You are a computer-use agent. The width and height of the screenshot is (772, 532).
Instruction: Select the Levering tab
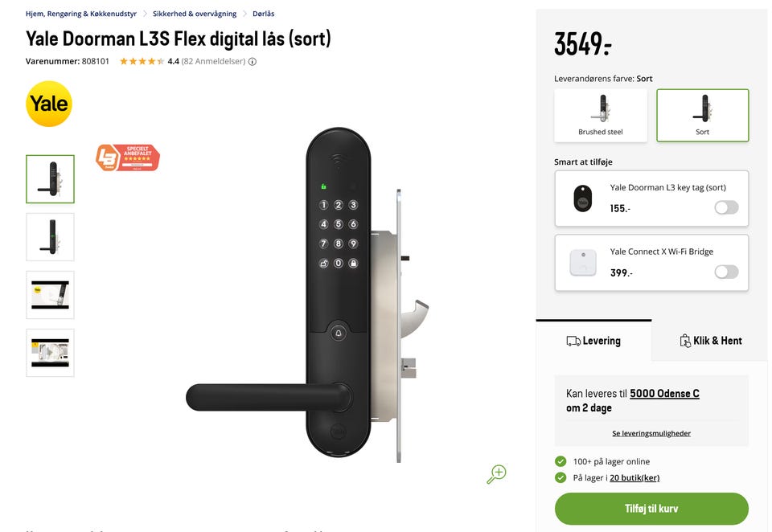[593, 341]
